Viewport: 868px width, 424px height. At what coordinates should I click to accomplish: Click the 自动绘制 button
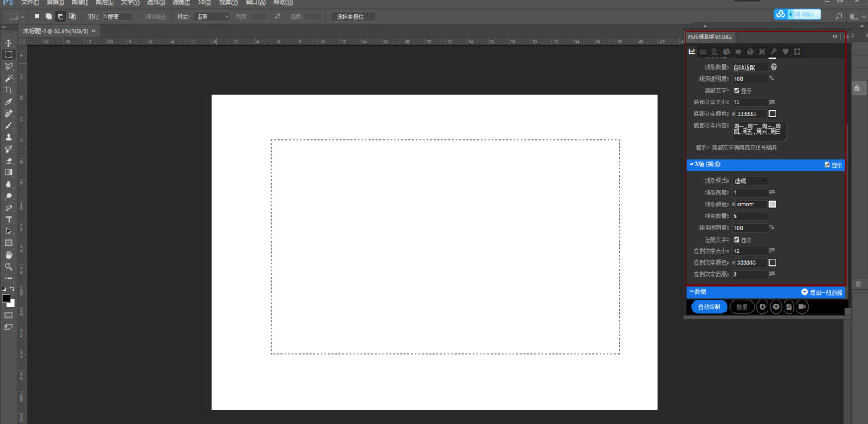709,307
